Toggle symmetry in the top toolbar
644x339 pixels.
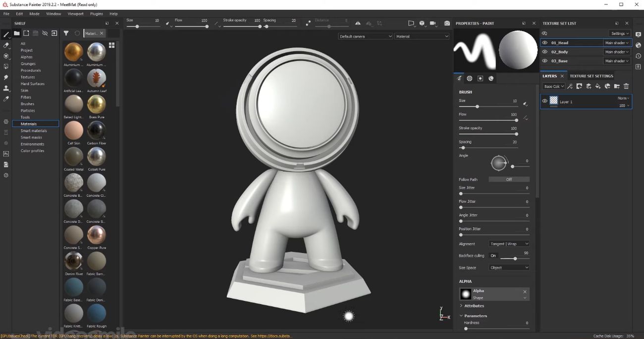click(358, 23)
